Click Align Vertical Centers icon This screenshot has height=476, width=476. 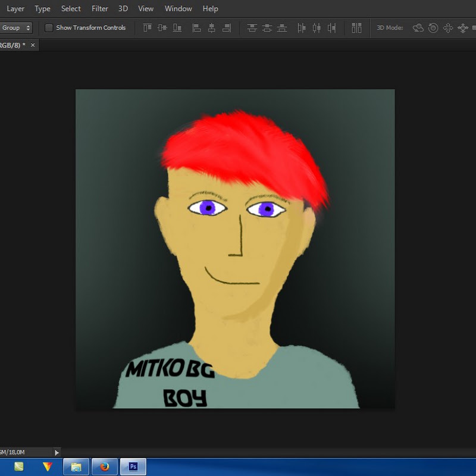[x=162, y=28]
